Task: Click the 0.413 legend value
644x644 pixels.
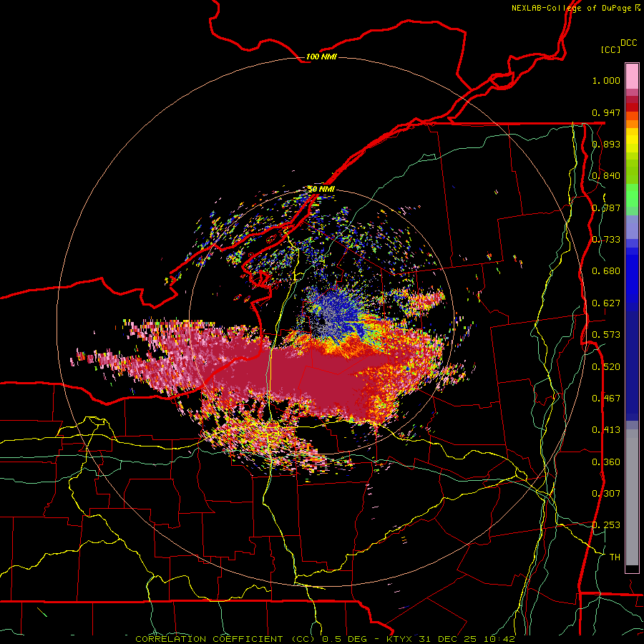Action: (606, 430)
